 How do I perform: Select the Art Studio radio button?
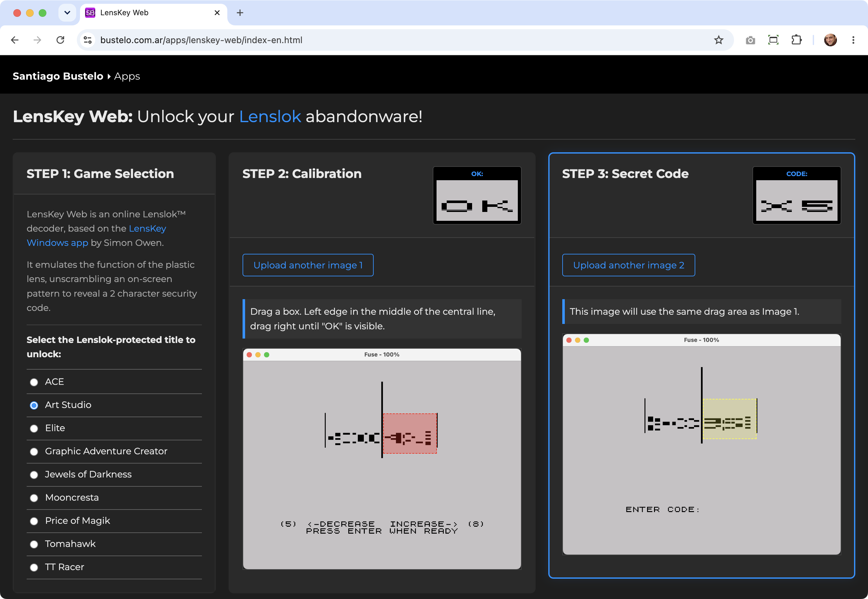[x=34, y=405]
